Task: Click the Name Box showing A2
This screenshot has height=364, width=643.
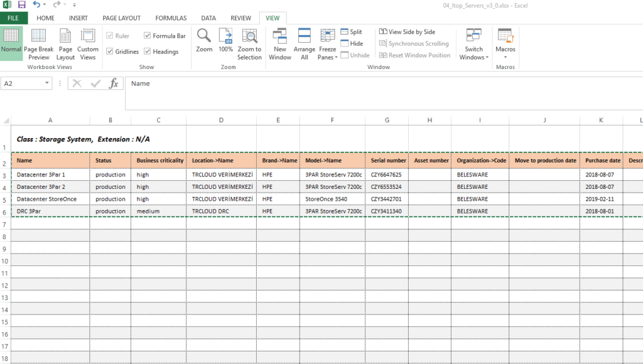Action: click(25, 83)
